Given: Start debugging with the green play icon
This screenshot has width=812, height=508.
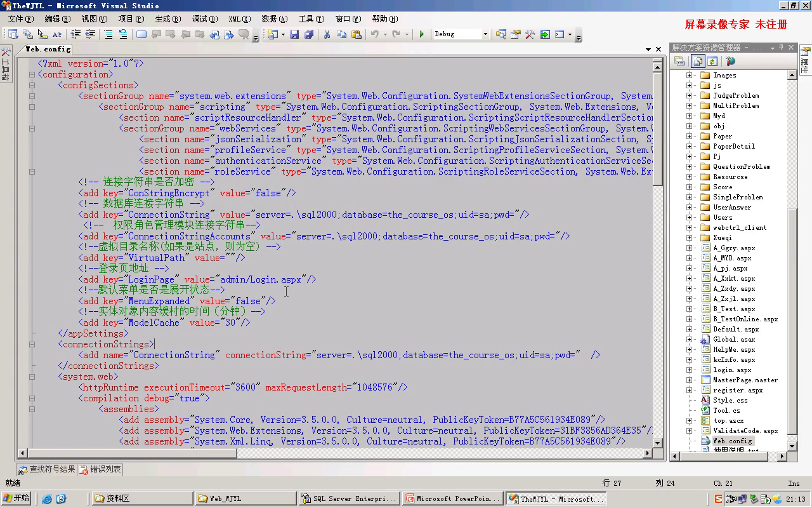Looking at the screenshot, I should coord(422,34).
